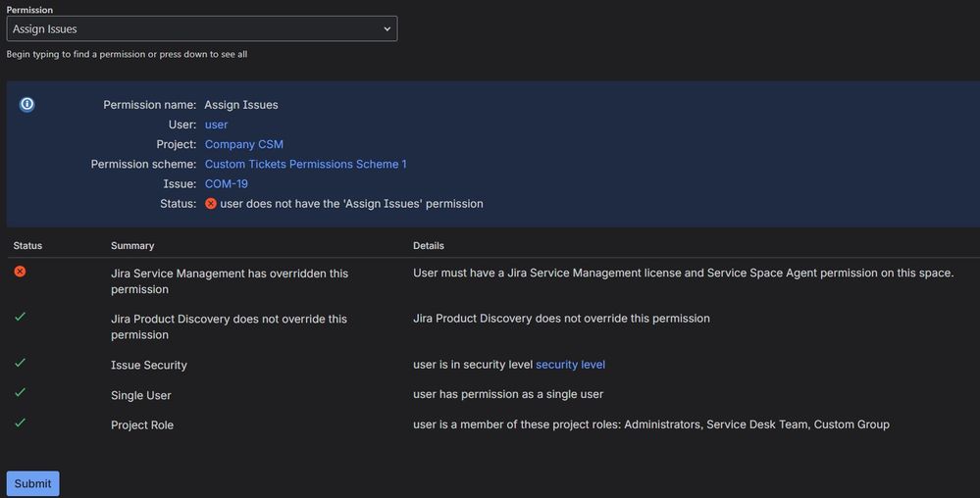Open the Company CSM project link
Viewport: 980px width, 498px height.
point(244,144)
